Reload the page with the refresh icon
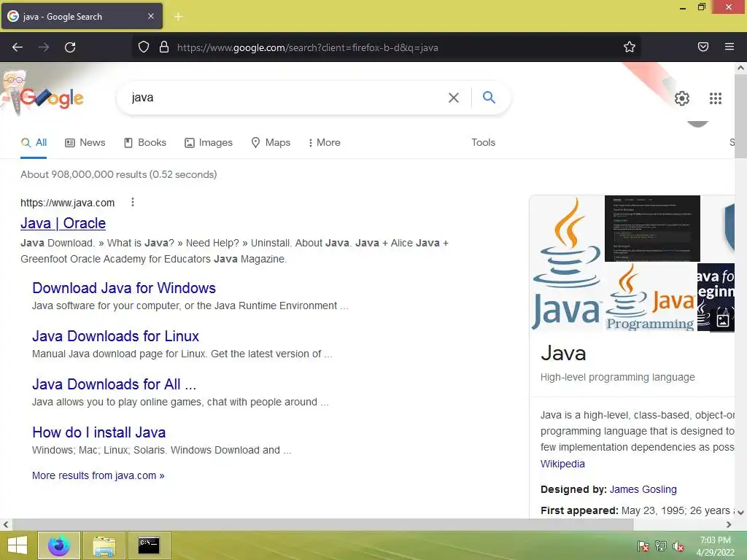The width and height of the screenshot is (747, 560). [70, 47]
